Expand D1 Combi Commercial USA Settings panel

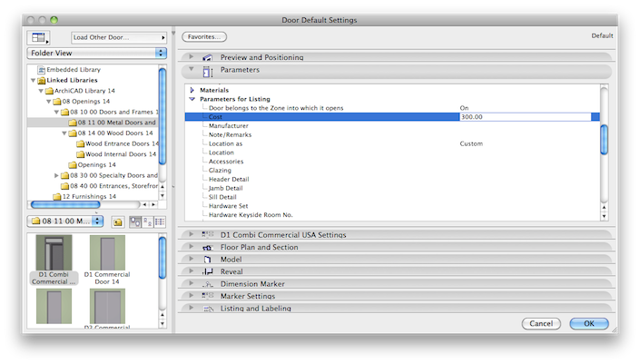coord(191,234)
